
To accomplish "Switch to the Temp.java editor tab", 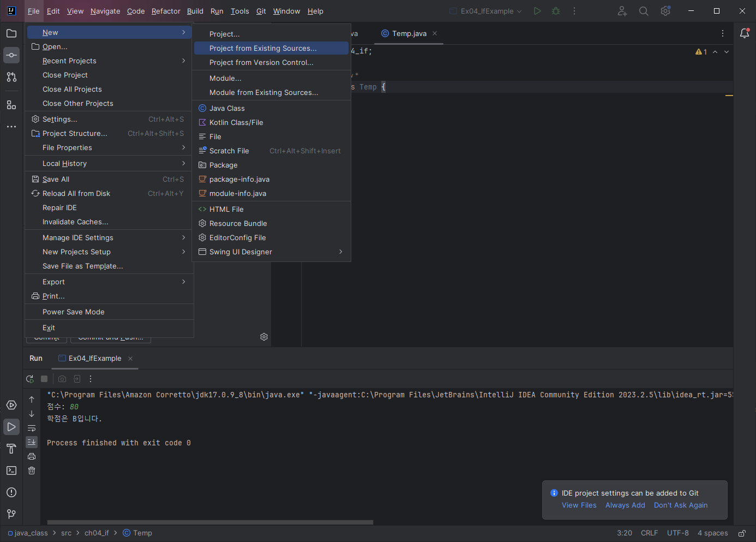I will pos(409,33).
